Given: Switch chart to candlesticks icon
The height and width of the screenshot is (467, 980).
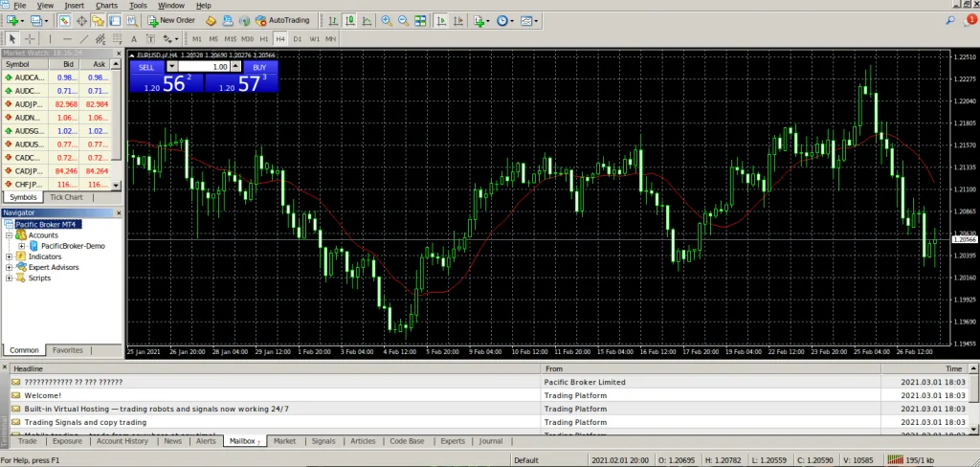Looking at the screenshot, I should click(x=350, y=21).
